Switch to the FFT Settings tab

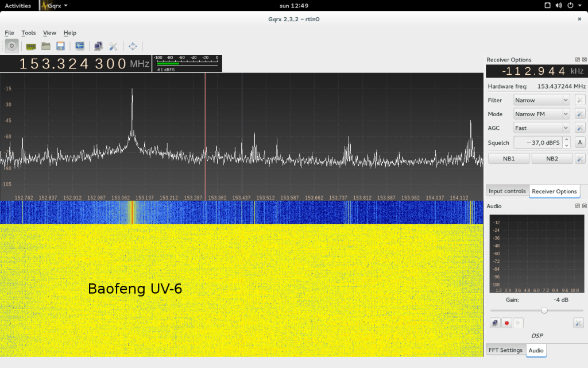(505, 350)
